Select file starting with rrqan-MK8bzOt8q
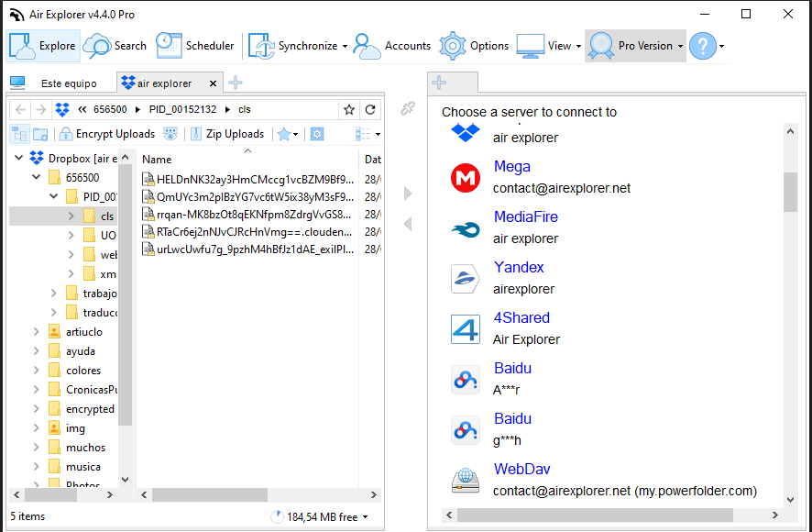The image size is (812, 532). coord(247,214)
